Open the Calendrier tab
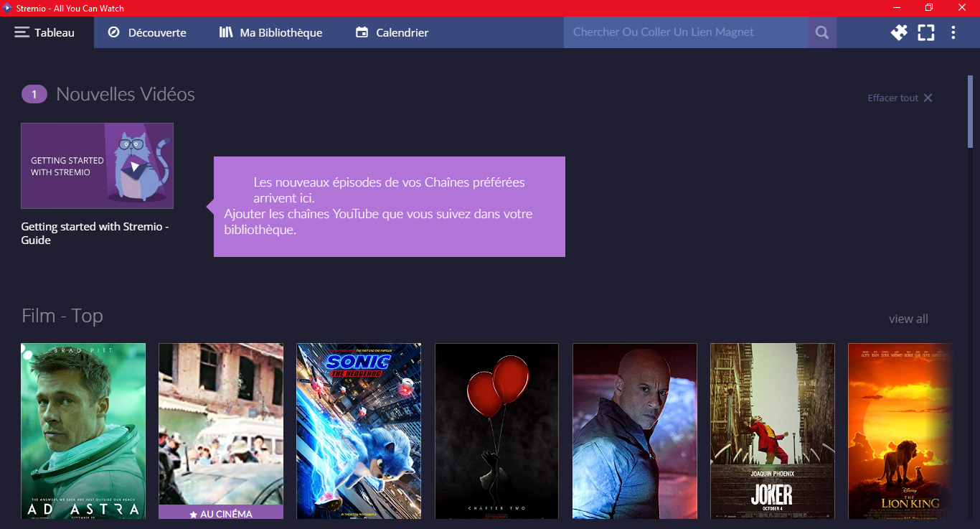 (x=392, y=32)
